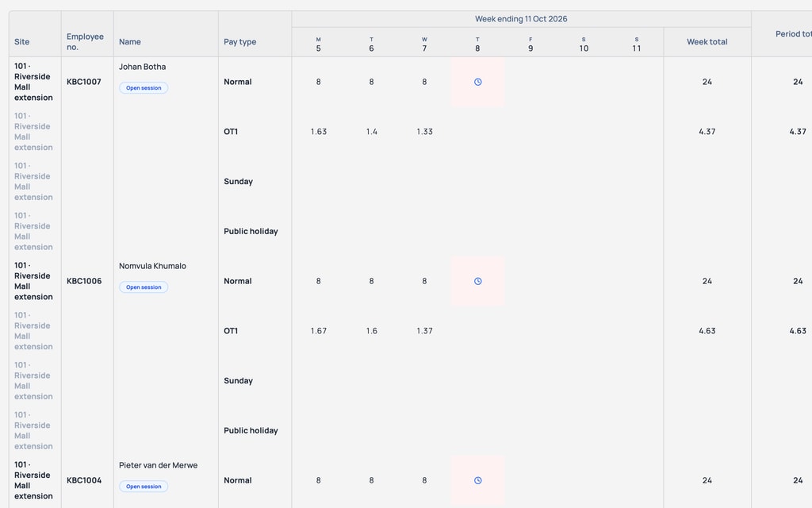The width and height of the screenshot is (812, 508).
Task: Click the clock icon in Pieter van der Merwe's row
Action: pyautogui.click(x=477, y=480)
